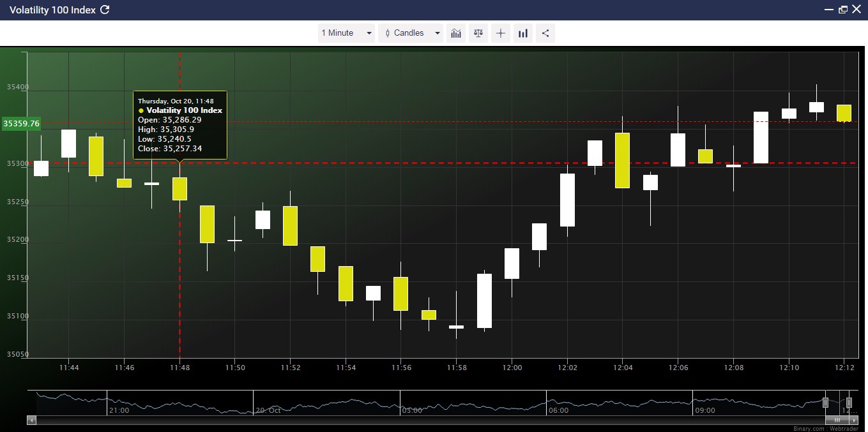
Task: Click the 12:06 time axis label
Action: [678, 368]
